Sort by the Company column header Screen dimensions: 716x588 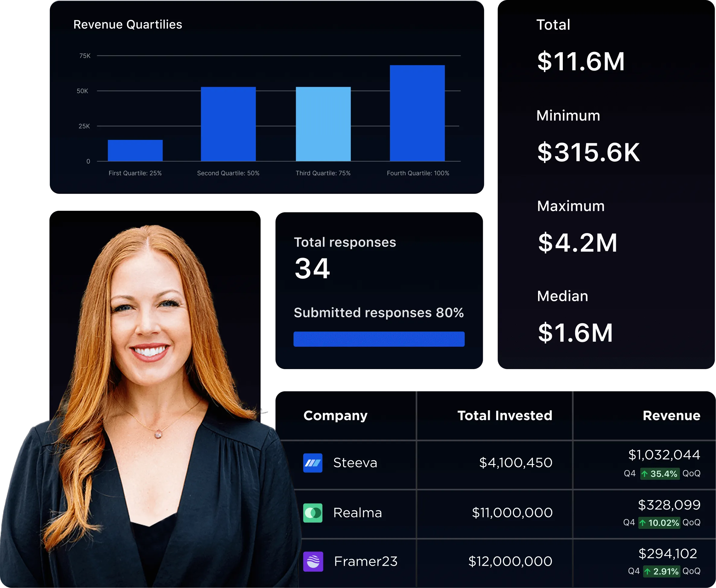point(335,416)
